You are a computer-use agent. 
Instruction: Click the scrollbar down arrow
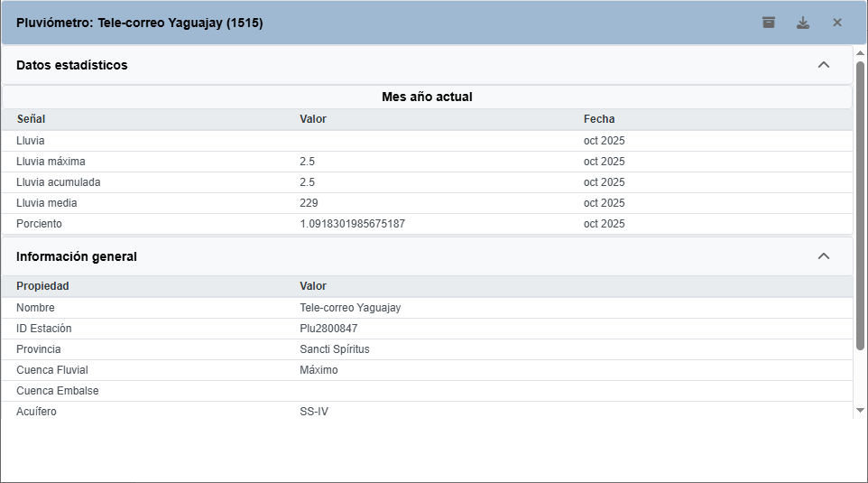point(860,411)
